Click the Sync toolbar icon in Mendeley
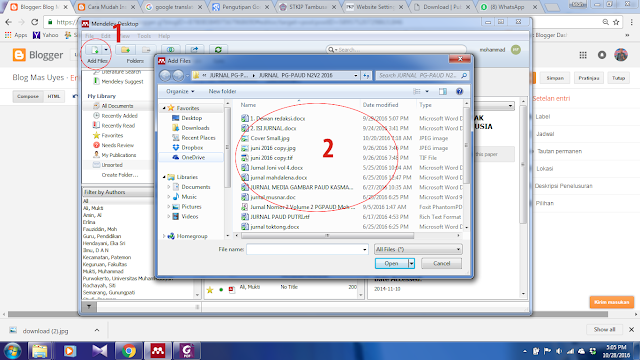Image resolution: width=640 pixels, height=360 pixels. point(218,50)
